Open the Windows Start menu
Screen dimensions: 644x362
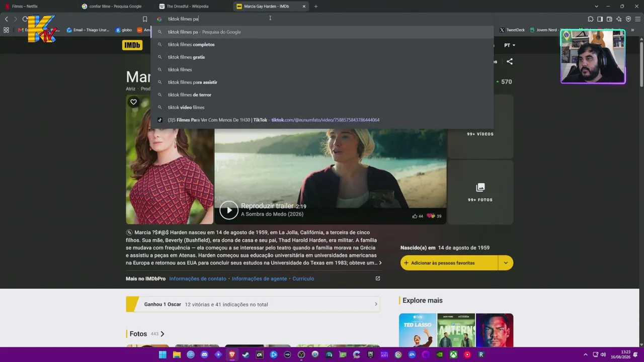point(163,354)
